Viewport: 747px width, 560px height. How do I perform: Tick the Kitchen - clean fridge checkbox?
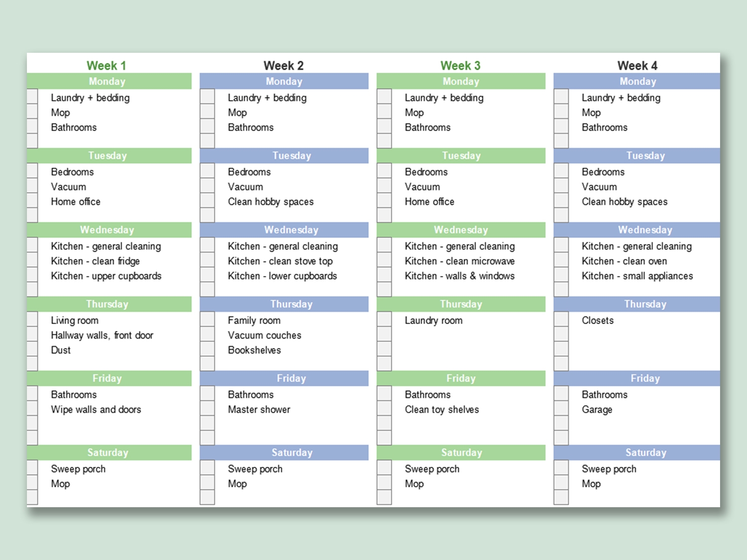pos(32,260)
